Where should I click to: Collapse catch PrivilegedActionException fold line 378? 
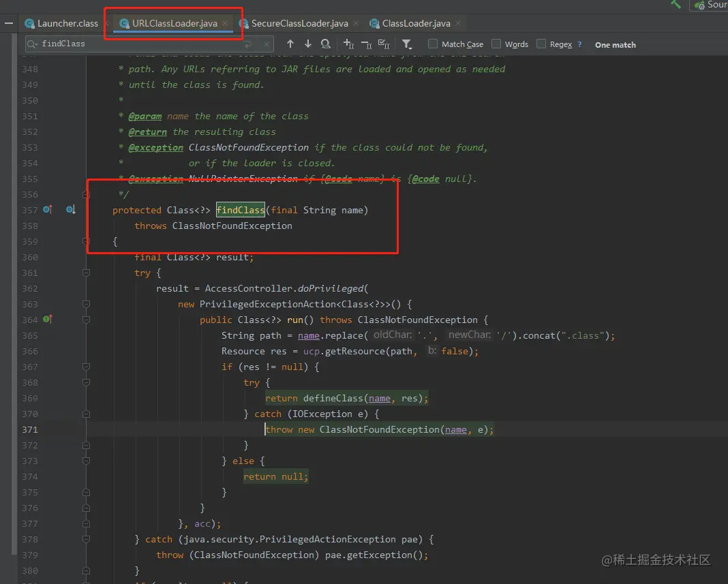pyautogui.click(x=86, y=540)
